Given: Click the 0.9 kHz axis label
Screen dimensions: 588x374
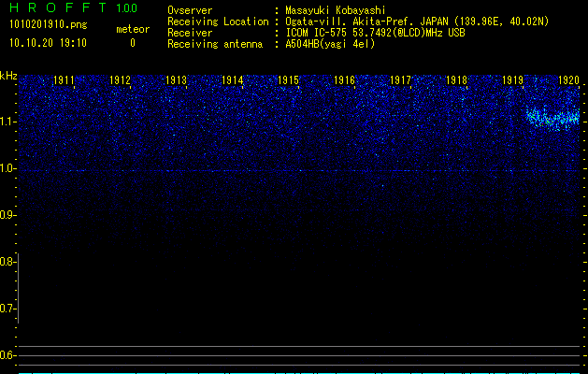Looking at the screenshot, I should (7, 215).
